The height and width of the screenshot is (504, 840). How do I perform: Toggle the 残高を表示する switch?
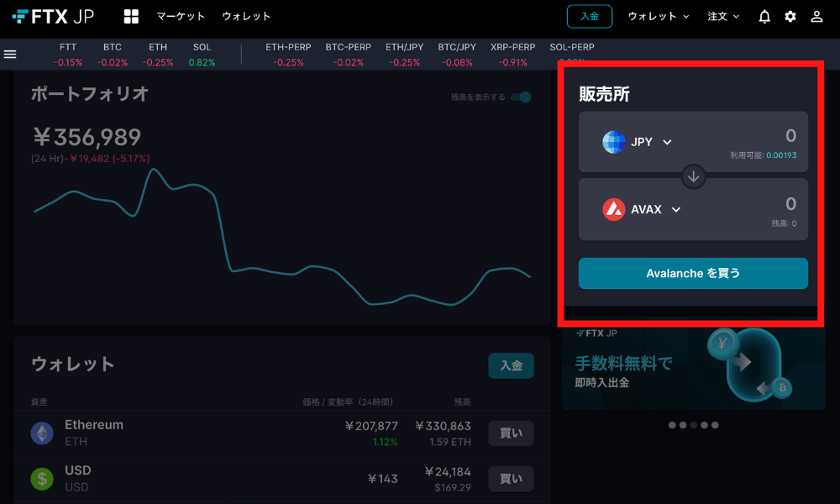pyautogui.click(x=521, y=97)
